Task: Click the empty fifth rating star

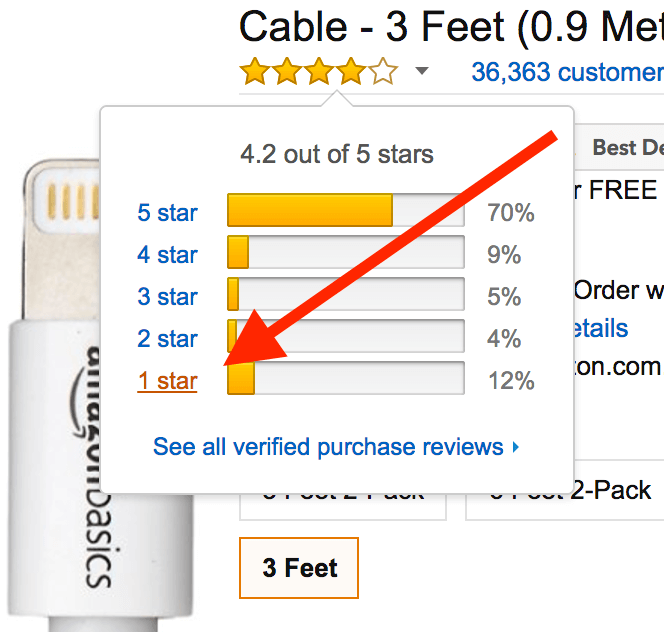Action: click(x=383, y=71)
